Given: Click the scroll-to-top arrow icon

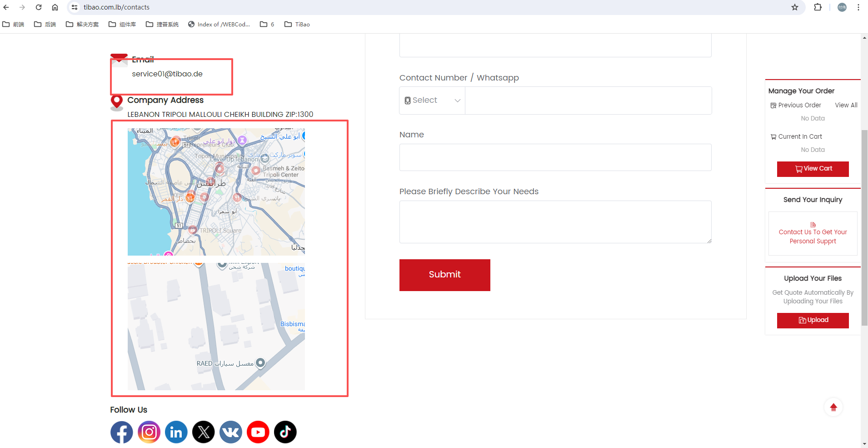Looking at the screenshot, I should (x=833, y=407).
